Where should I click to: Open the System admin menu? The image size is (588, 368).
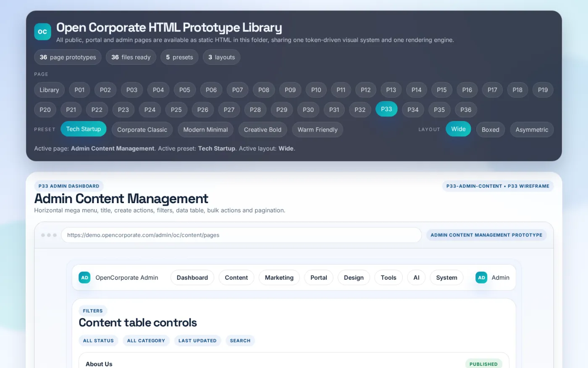pos(446,278)
